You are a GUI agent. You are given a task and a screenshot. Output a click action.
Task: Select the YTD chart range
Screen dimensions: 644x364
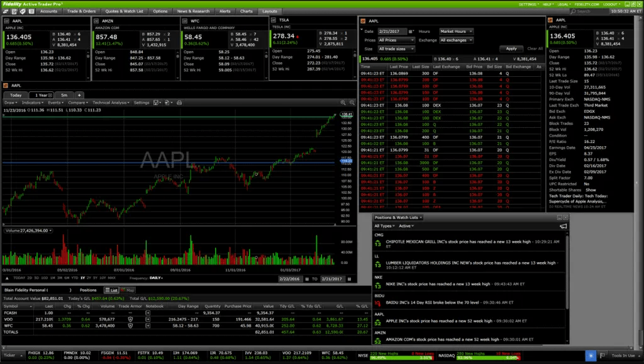tap(74, 278)
